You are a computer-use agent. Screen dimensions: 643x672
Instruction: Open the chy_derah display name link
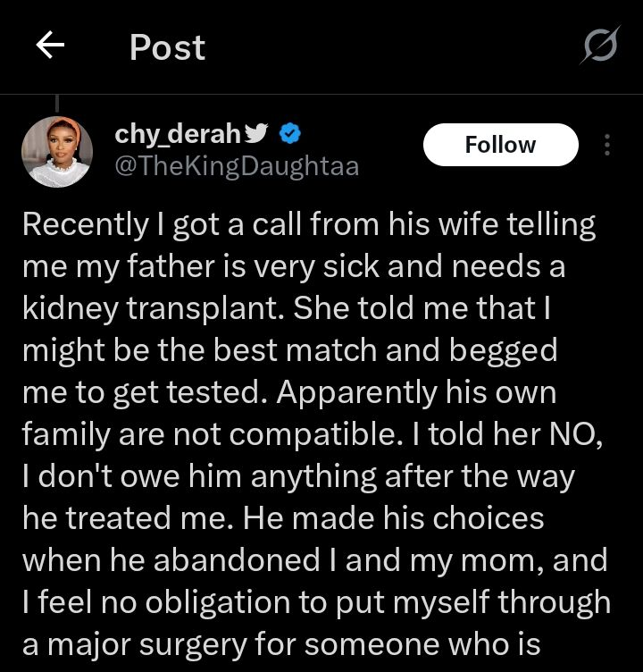coord(177,134)
